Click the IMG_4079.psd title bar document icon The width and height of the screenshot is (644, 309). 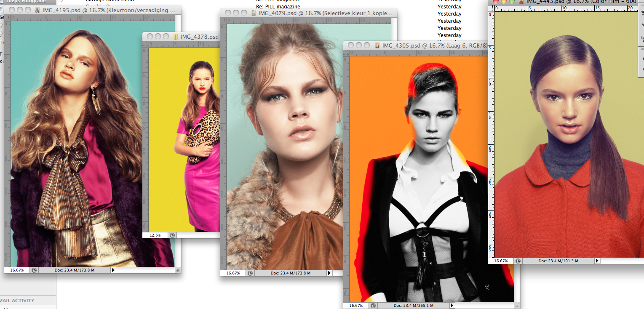pos(254,13)
